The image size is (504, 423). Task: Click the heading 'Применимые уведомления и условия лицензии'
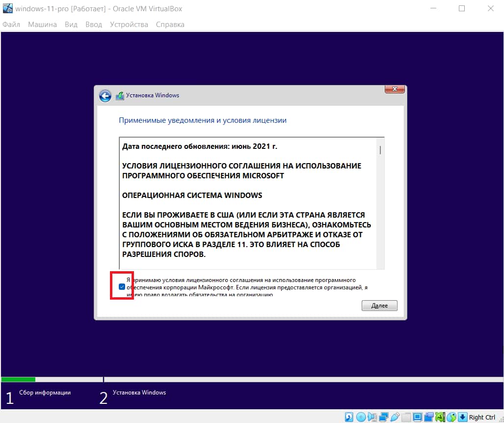click(203, 120)
